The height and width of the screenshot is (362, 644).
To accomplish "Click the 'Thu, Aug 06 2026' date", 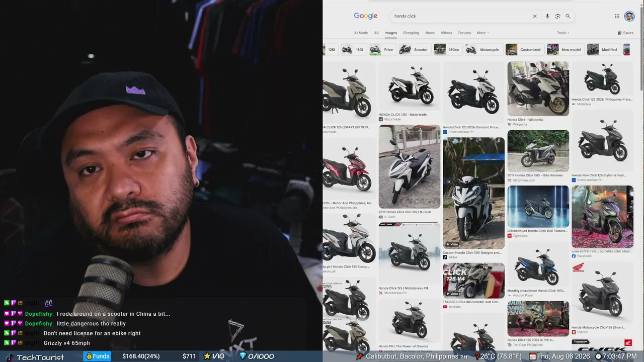I will 565,356.
